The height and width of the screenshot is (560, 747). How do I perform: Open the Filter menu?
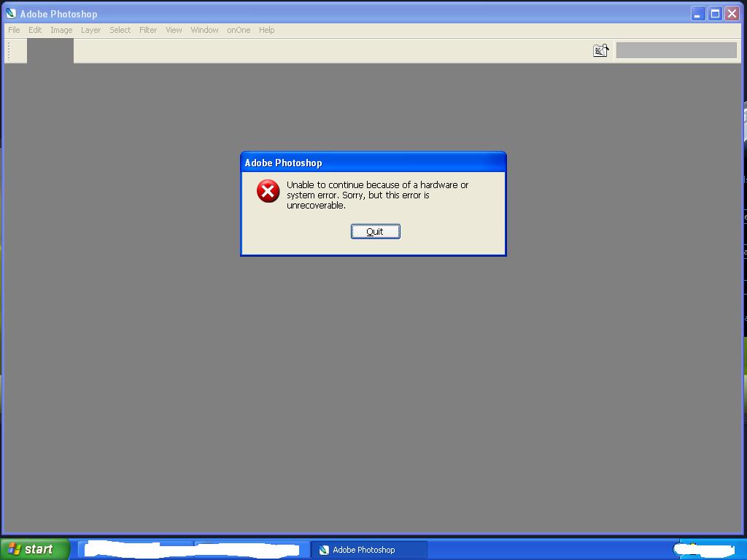pos(147,30)
